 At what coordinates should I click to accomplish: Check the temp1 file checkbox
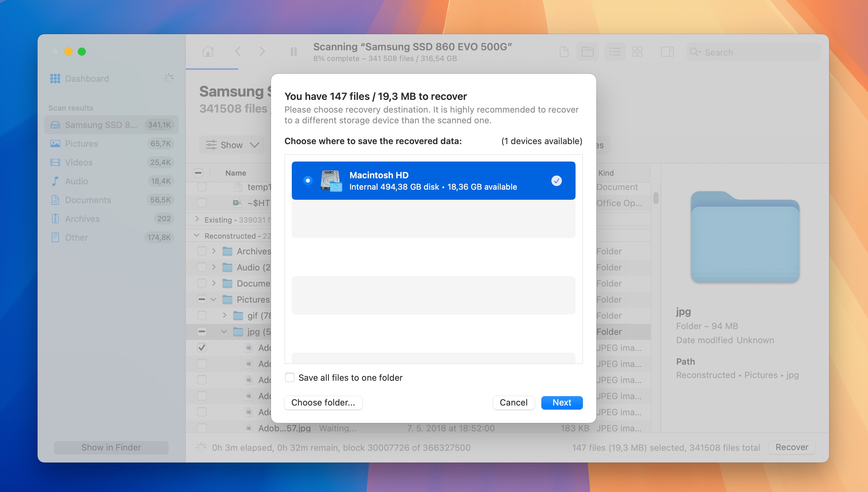click(x=202, y=187)
